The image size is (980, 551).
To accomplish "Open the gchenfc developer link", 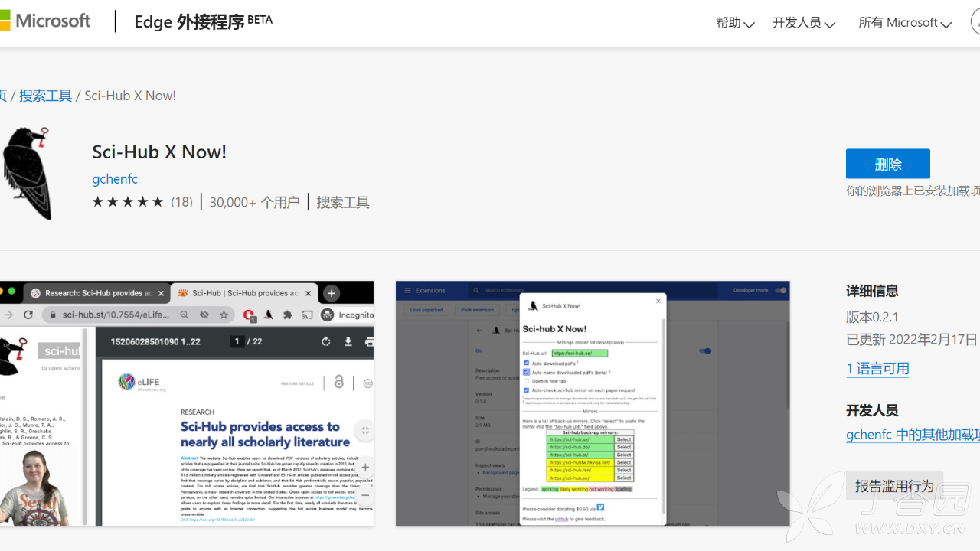I will click(114, 178).
